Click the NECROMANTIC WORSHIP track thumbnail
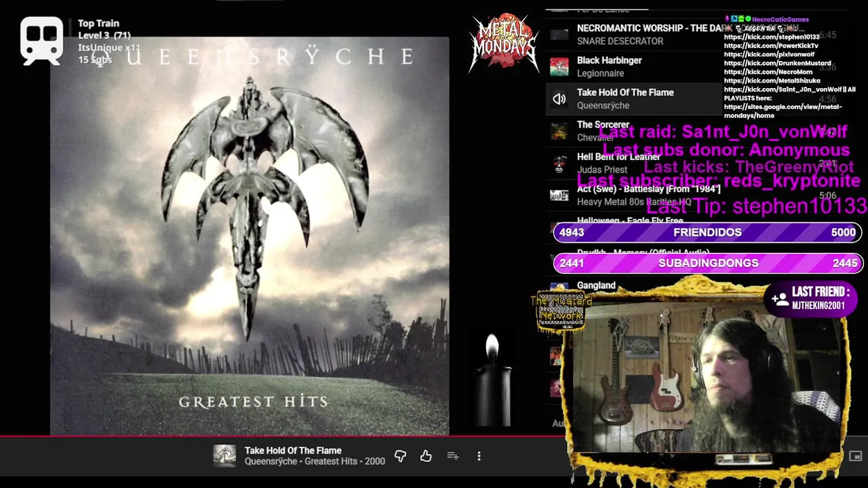 [559, 35]
